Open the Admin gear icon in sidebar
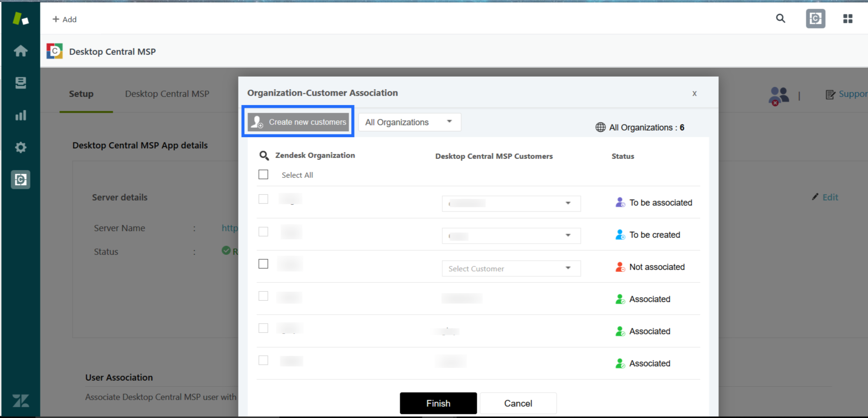 tap(20, 147)
